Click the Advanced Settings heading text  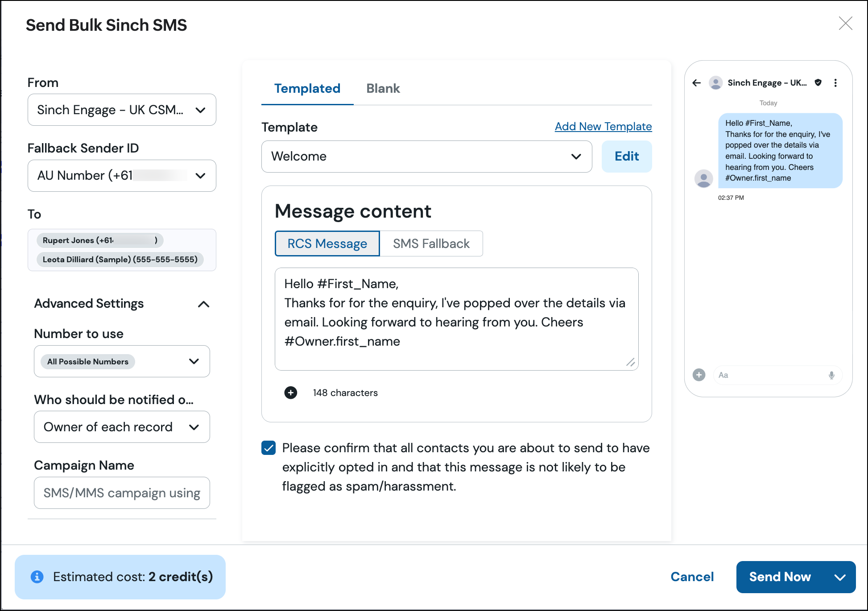pyautogui.click(x=89, y=304)
